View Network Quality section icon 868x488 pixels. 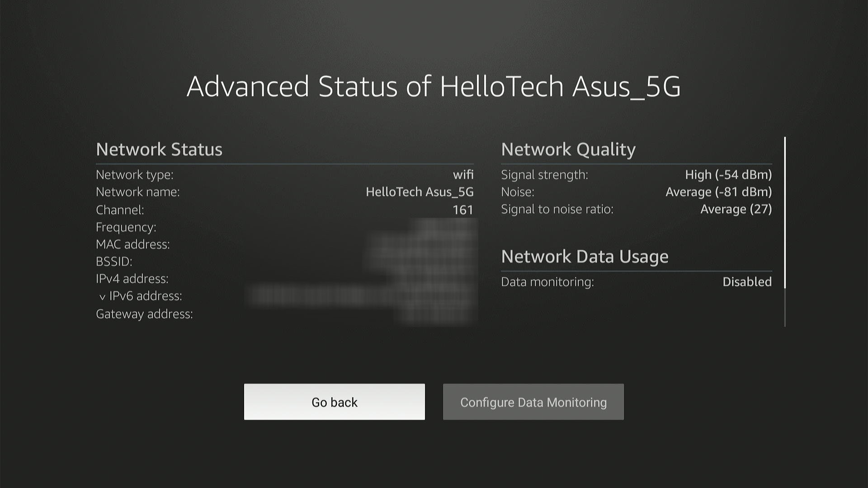[x=568, y=148]
